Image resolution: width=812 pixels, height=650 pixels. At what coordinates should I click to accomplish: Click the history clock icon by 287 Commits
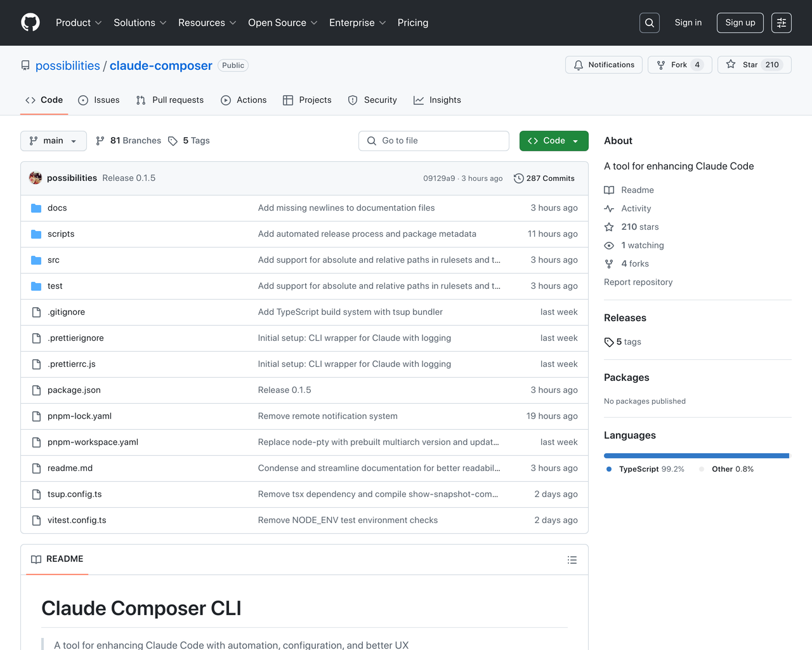pyautogui.click(x=518, y=178)
